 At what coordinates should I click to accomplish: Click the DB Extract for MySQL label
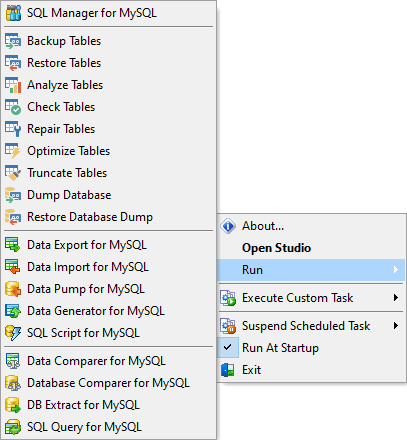point(83,405)
